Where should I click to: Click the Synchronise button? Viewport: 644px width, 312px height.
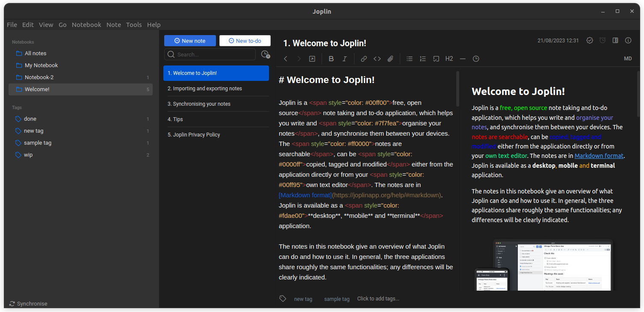pyautogui.click(x=28, y=303)
